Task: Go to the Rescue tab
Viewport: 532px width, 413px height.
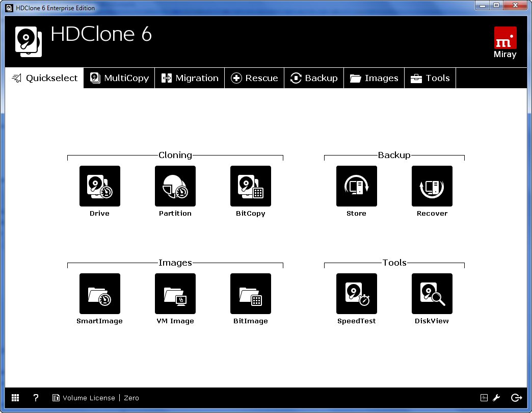Action: point(254,78)
